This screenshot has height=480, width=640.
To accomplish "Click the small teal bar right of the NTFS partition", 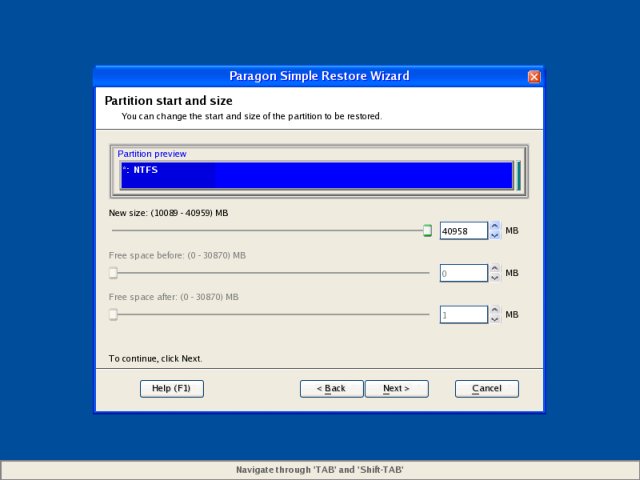I will [518, 176].
